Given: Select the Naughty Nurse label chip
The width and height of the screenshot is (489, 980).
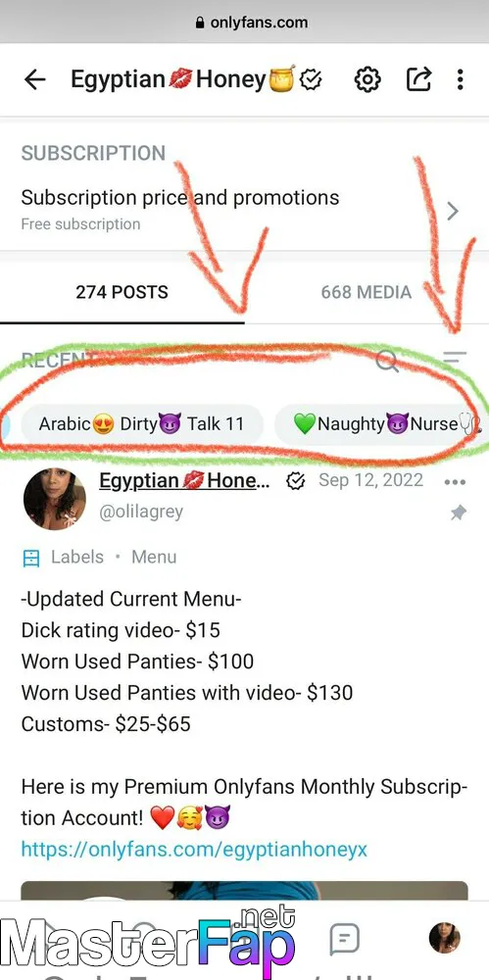Looking at the screenshot, I should point(381,423).
